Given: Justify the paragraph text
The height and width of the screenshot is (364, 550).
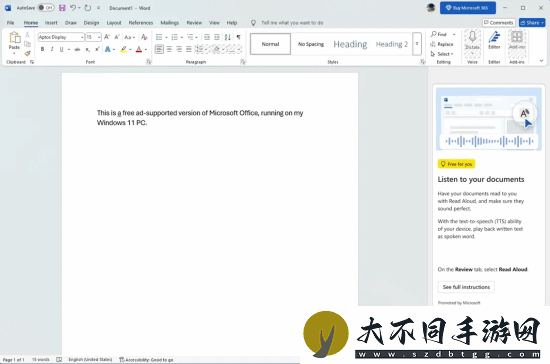Looking at the screenshot, I should (189, 49).
